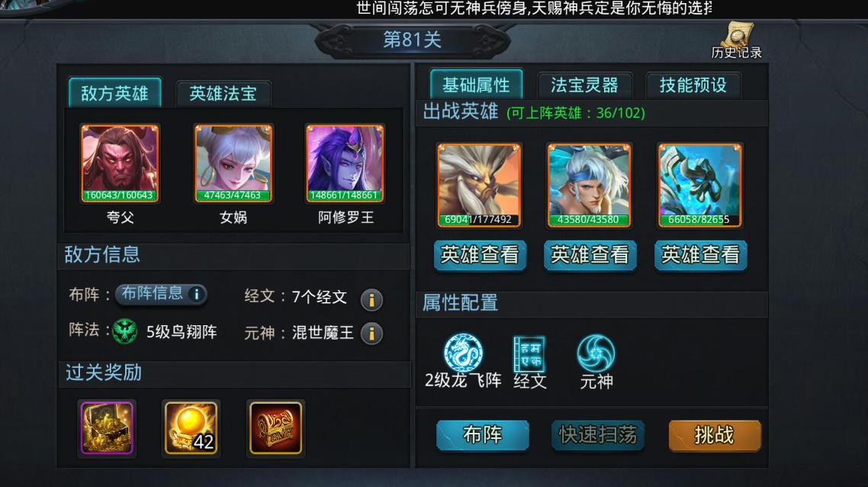
Task: Click the 布阵 button
Action: coord(482,435)
